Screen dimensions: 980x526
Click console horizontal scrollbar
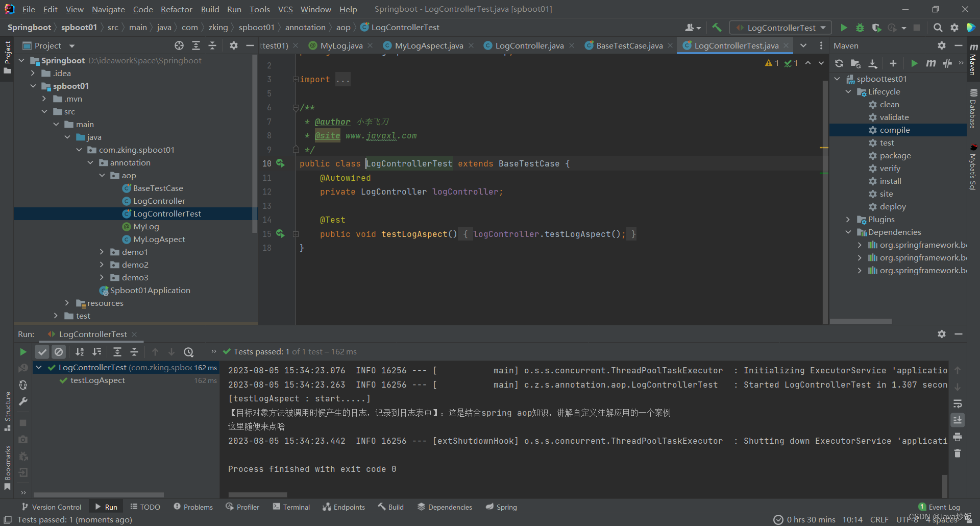[258, 495]
